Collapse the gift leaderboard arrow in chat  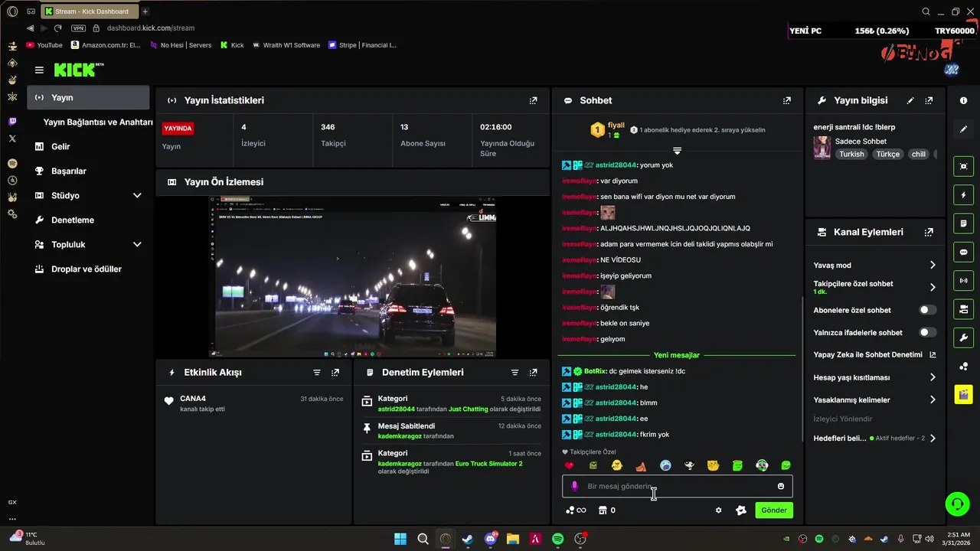(x=677, y=150)
